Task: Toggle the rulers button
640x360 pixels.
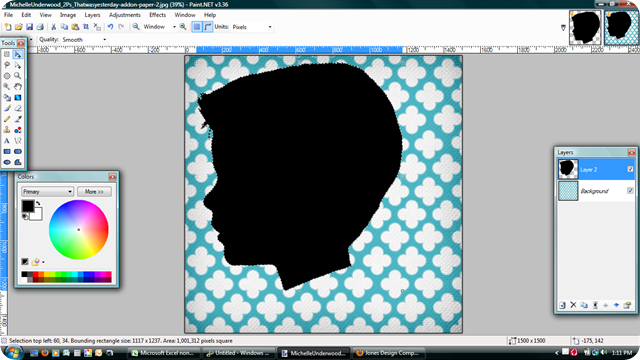Action: pyautogui.click(x=208, y=27)
